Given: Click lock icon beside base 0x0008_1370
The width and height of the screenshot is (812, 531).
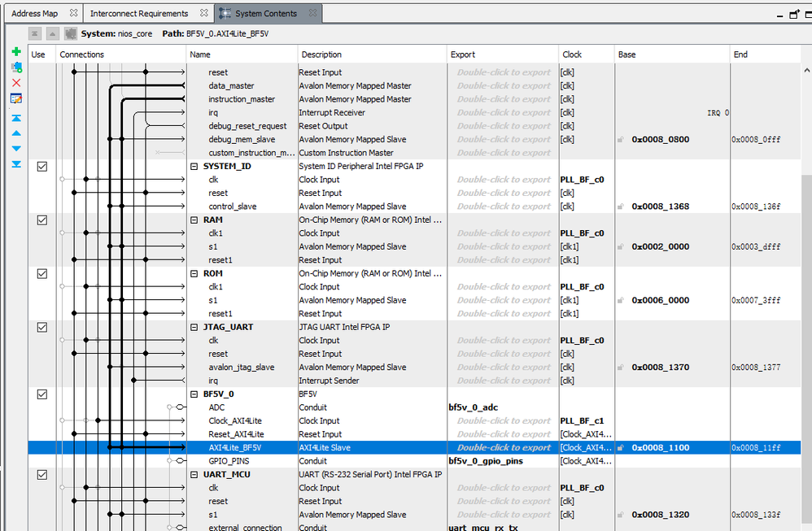Looking at the screenshot, I should point(621,368).
